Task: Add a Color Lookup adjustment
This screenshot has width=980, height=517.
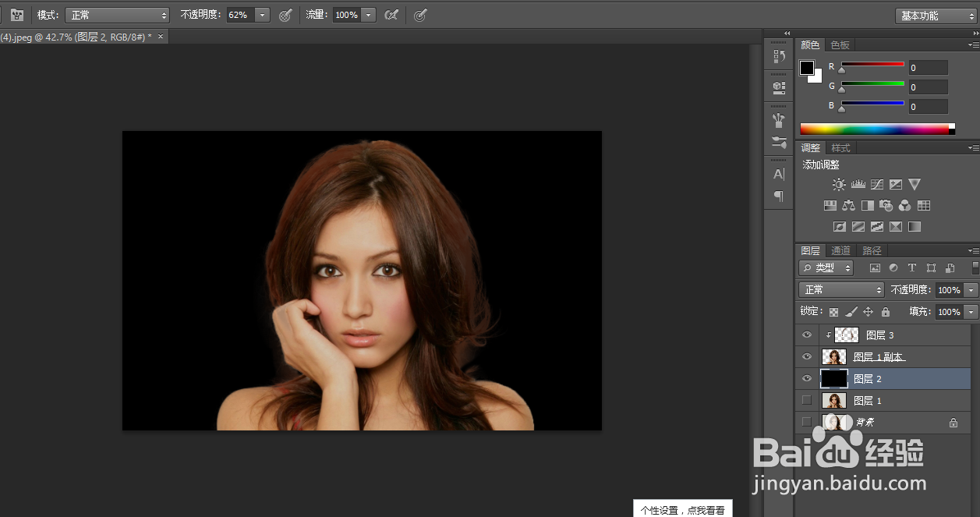Action: pos(924,206)
